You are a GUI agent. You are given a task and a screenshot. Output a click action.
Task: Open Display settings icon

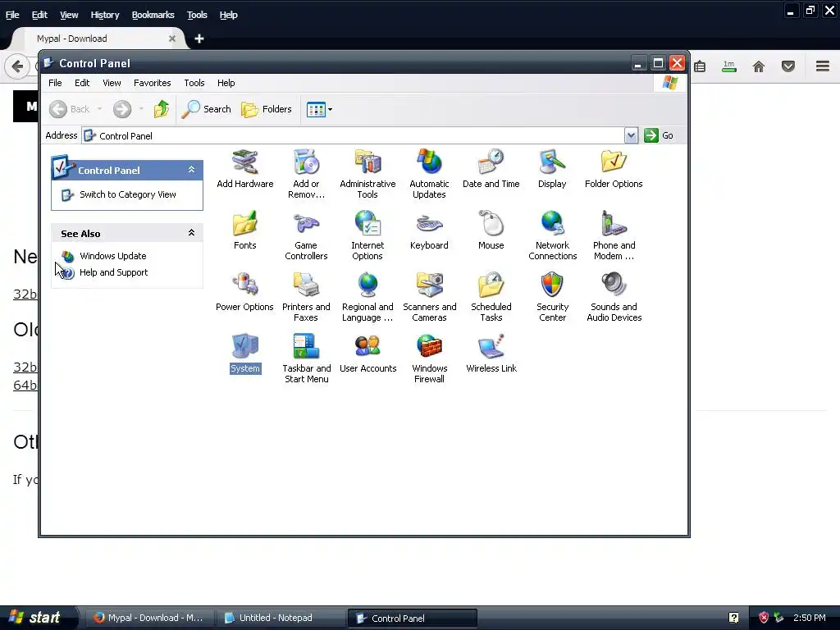click(552, 169)
